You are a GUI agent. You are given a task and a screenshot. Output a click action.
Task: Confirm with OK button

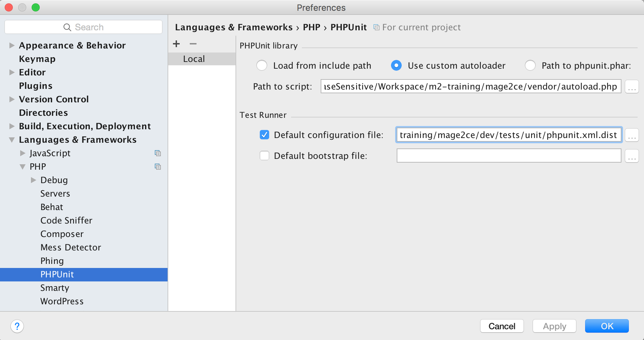point(607,326)
